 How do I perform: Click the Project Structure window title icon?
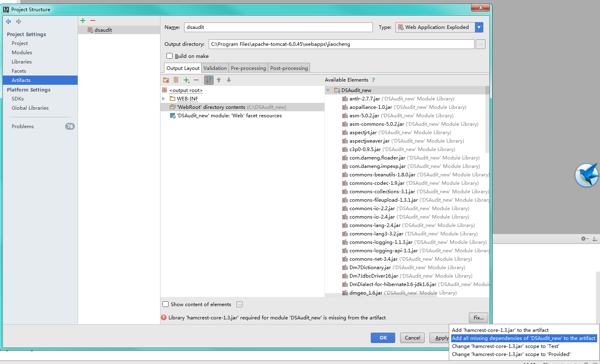point(6,9)
